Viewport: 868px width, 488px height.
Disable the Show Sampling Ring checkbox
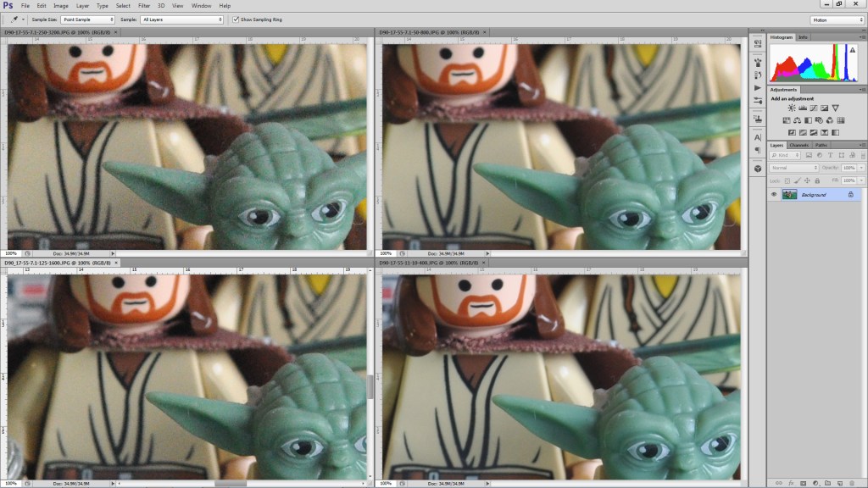point(235,19)
